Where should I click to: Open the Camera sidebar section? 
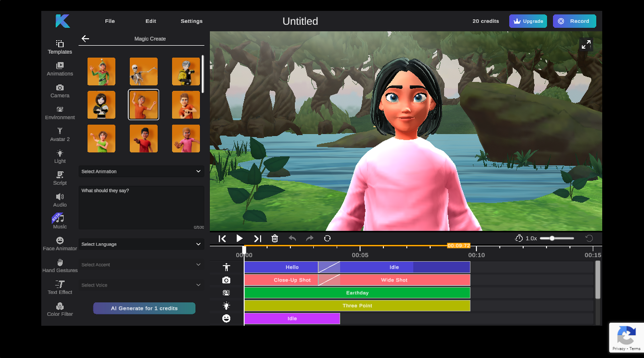click(x=60, y=91)
